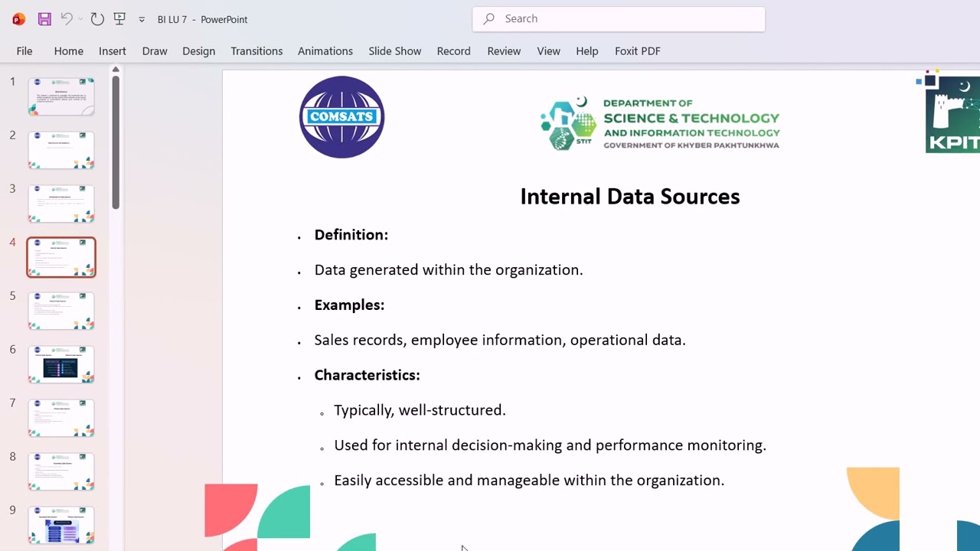
Task: Switch to the Transitions tab
Action: pyautogui.click(x=256, y=51)
